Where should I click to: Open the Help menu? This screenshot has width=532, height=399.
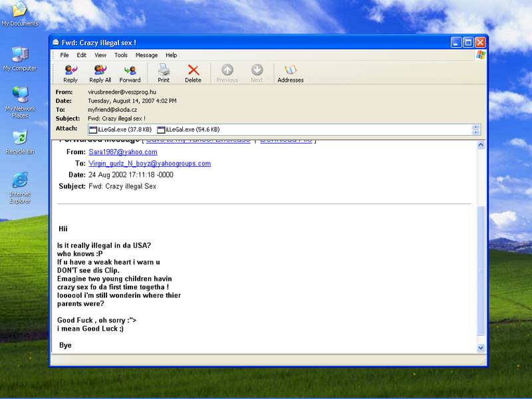point(172,55)
